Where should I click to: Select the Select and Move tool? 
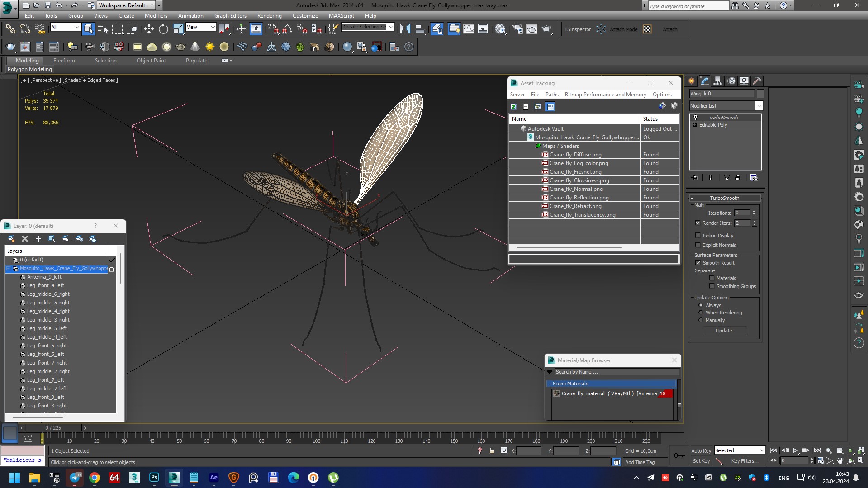149,29
